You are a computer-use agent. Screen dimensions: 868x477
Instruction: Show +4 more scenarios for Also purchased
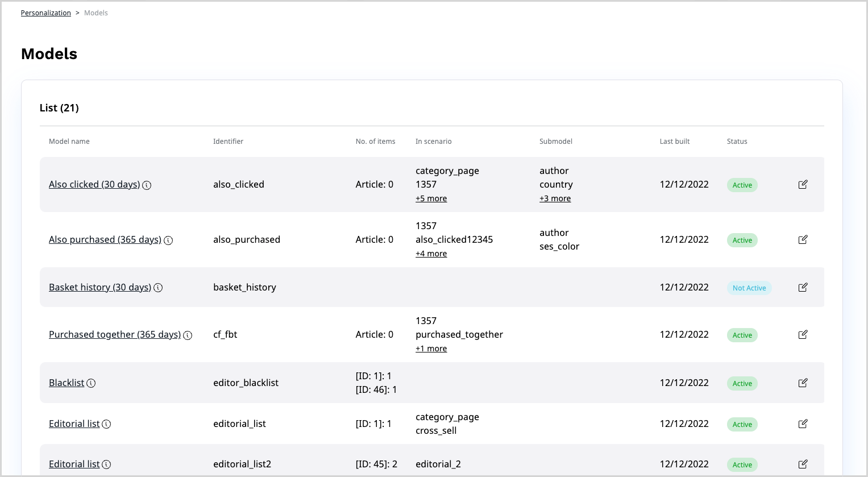(x=431, y=254)
